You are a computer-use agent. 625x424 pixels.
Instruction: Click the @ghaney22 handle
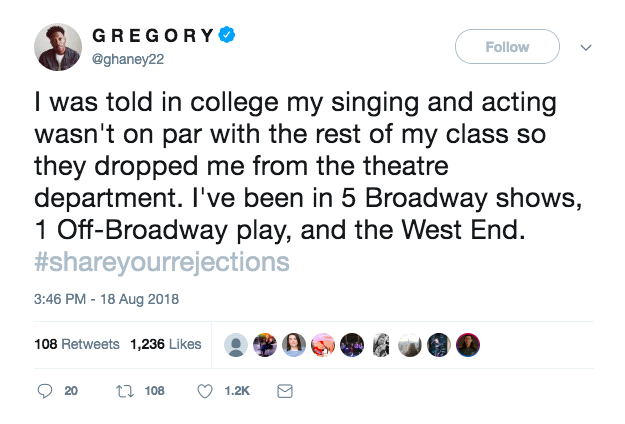[125, 58]
